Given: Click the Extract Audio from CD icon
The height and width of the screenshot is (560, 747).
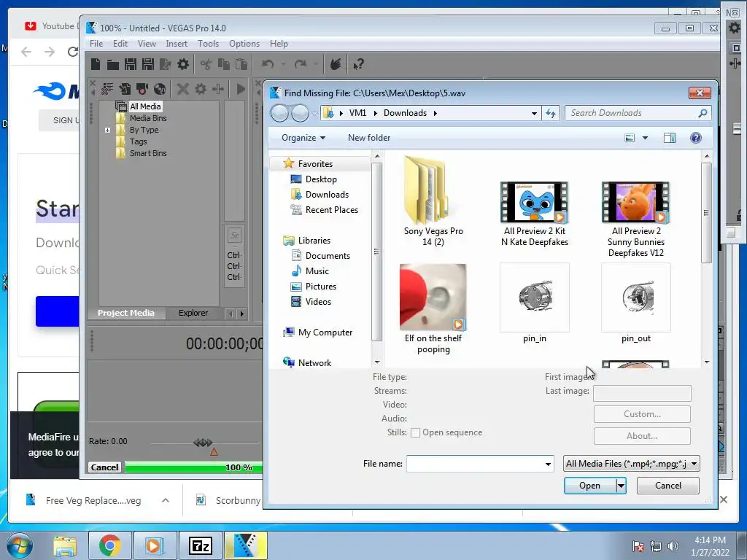Looking at the screenshot, I should point(160,88).
